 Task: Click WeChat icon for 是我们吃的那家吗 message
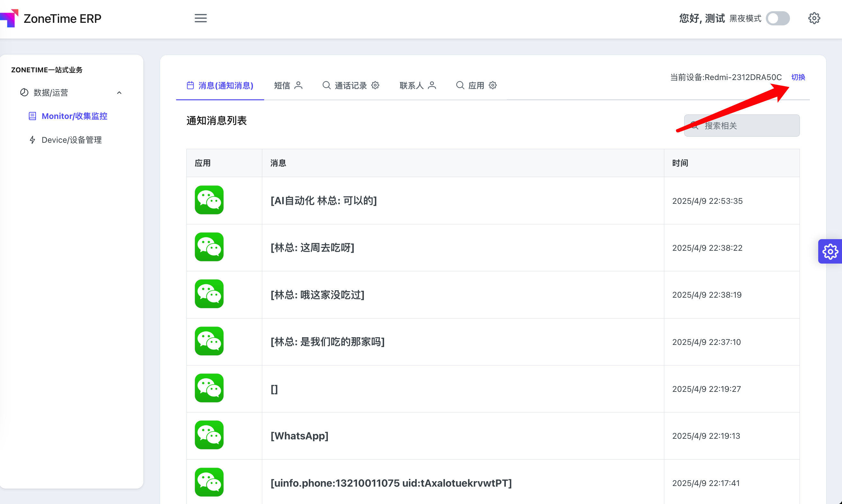tap(209, 341)
